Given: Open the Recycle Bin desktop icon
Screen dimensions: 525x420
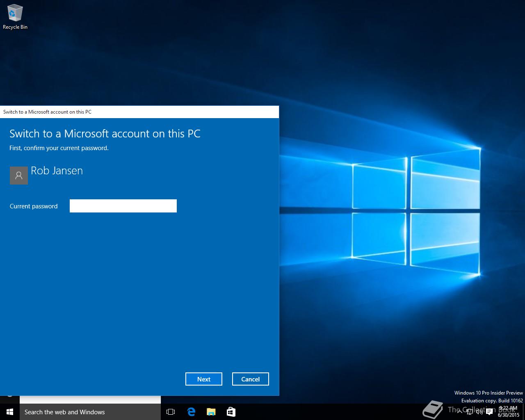Looking at the screenshot, I should [x=15, y=17].
